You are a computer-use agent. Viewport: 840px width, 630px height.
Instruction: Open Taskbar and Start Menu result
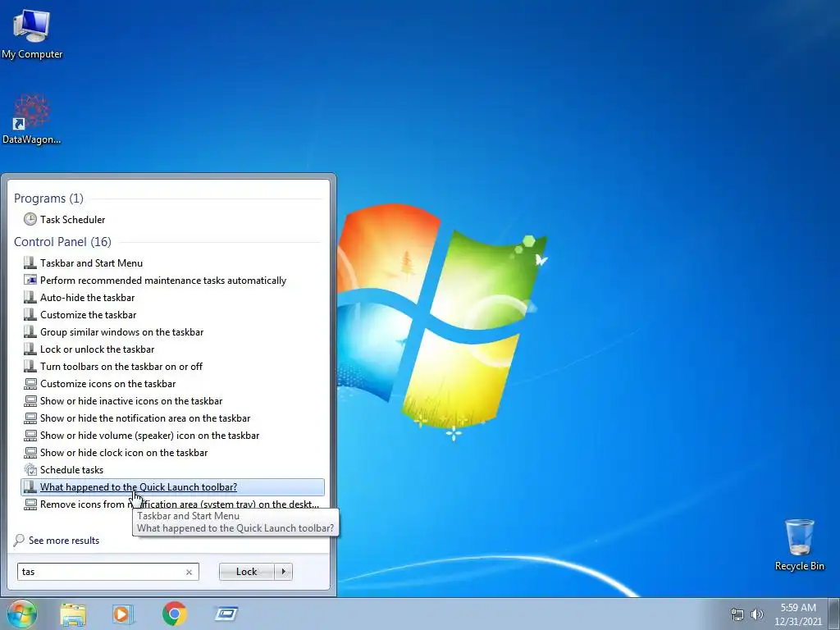pyautogui.click(x=172, y=263)
